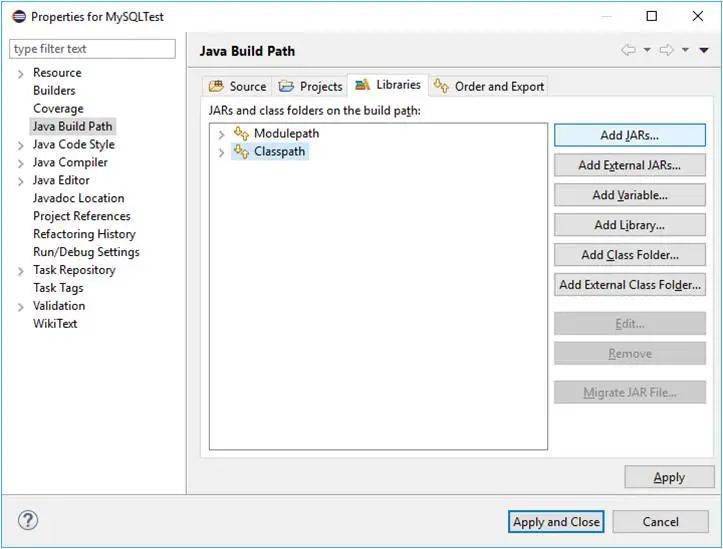
Task: Expand the Validation category
Action: tap(20, 307)
